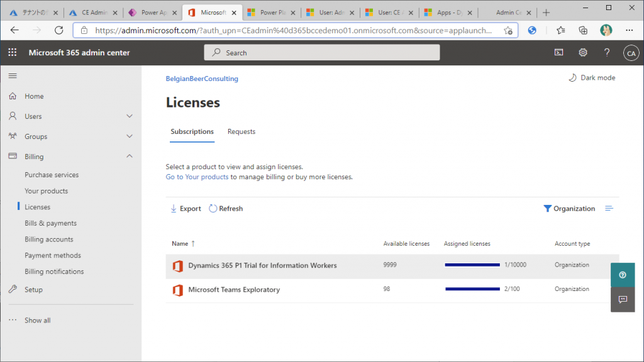Click the Show all ellipsis icon

pos(13,320)
